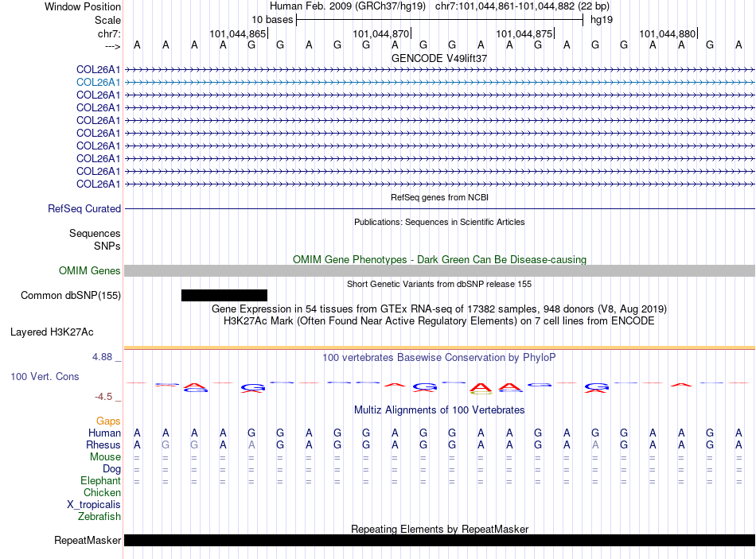This screenshot has height=559, width=756.
Task: Open the Multiz Alignments of 100 Vertebrates title
Action: pos(439,410)
